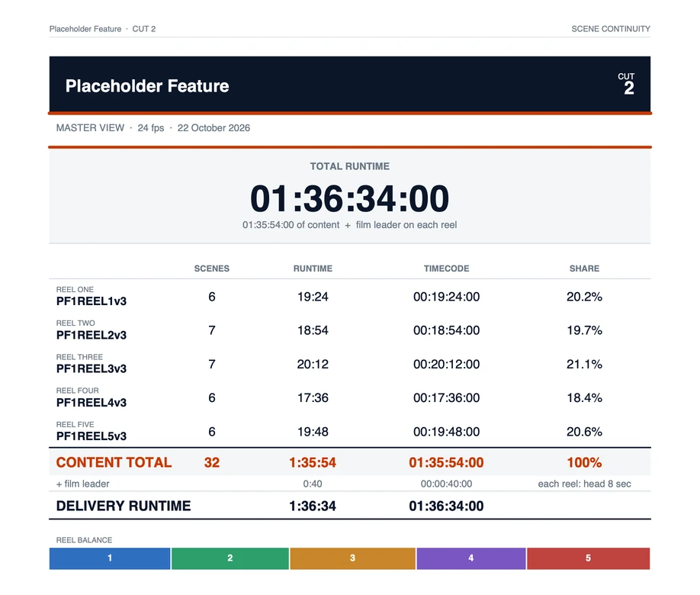
Task: Click the 20.2% share value
Action: pos(584,297)
